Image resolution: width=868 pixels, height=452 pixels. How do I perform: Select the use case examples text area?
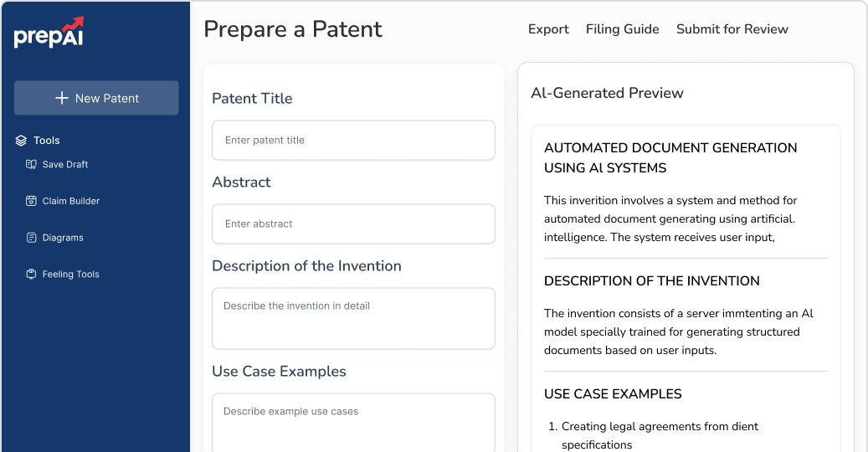[353, 423]
